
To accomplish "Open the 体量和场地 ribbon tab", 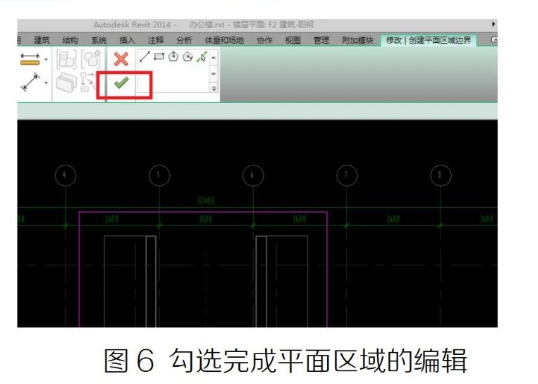I will [x=224, y=40].
